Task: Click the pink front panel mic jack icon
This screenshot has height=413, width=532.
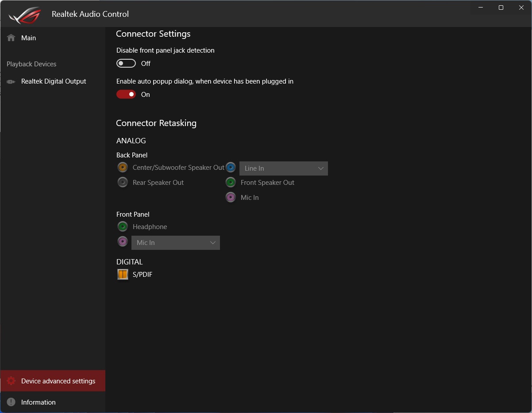Action: tap(123, 241)
